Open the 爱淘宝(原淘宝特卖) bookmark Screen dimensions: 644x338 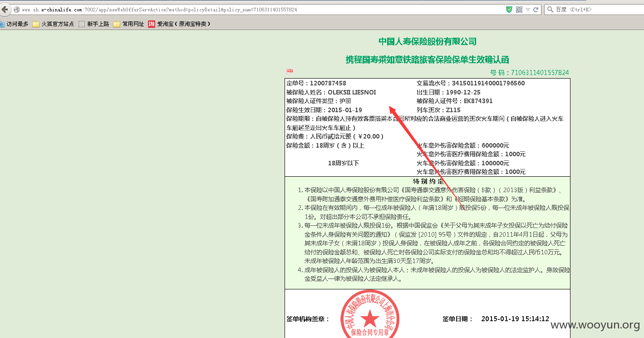(x=179, y=24)
